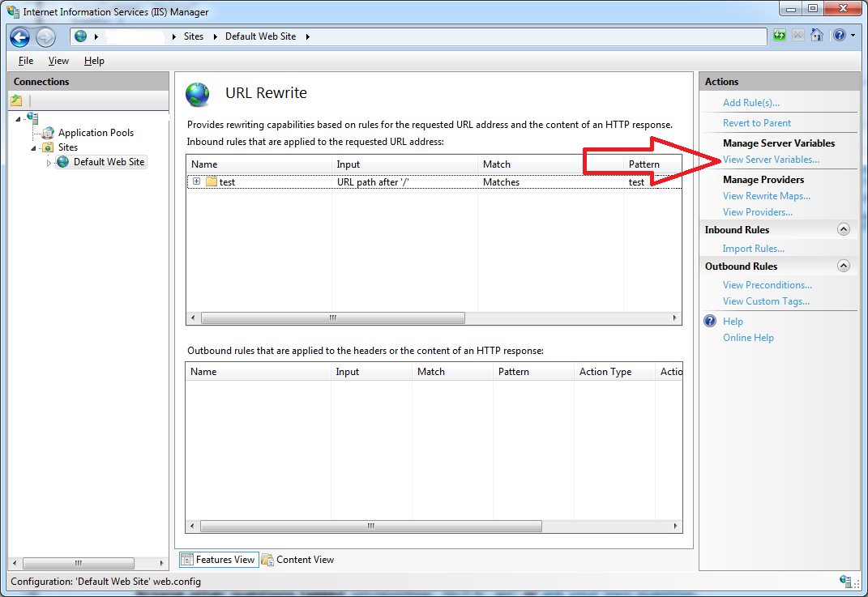
Task: Click inbound rules horizontal scrollbar thumb
Action: click(x=333, y=318)
